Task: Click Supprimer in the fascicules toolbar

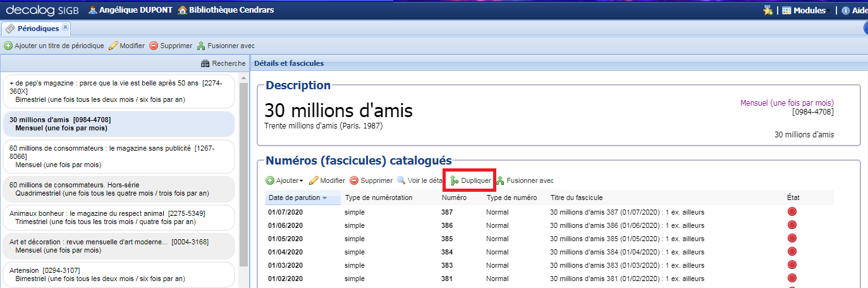Action: click(x=371, y=180)
